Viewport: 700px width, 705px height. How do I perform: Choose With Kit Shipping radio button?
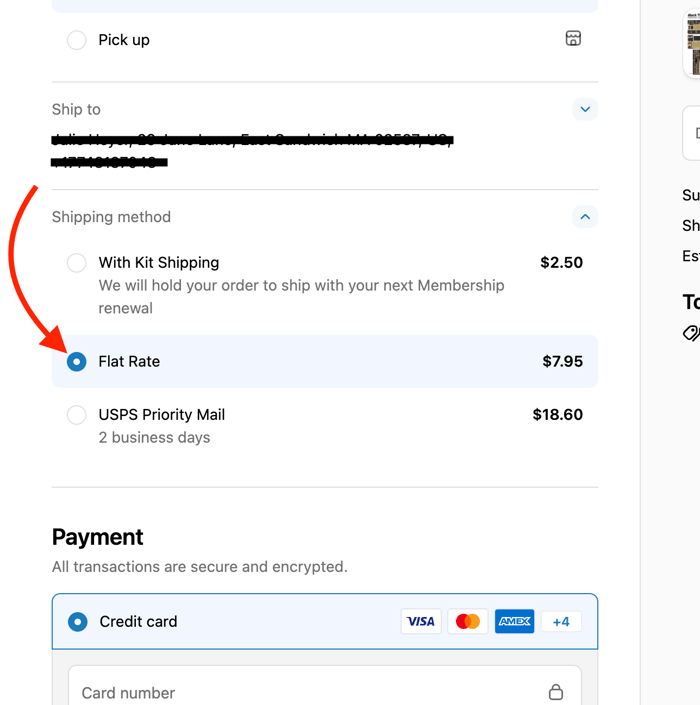[76, 263]
